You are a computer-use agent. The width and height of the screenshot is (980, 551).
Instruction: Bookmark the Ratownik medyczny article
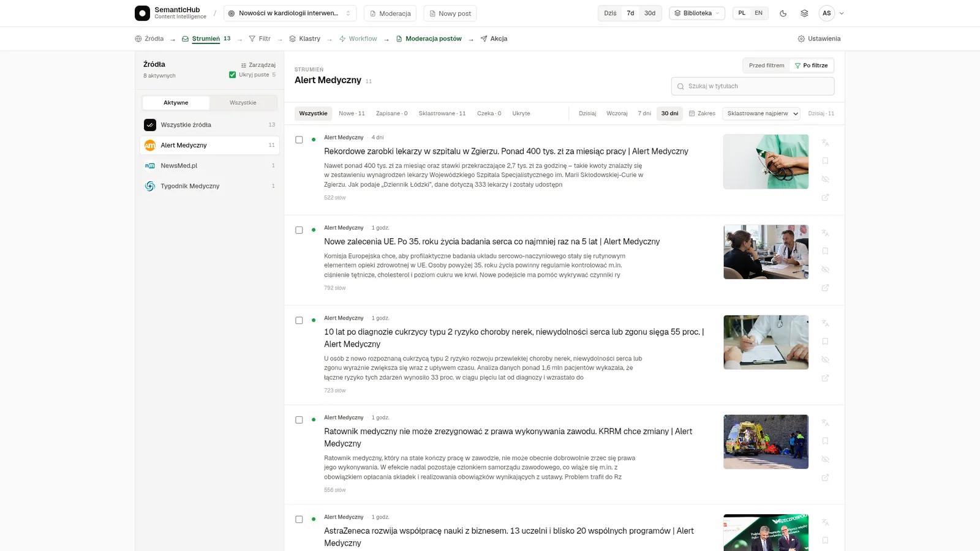[x=825, y=441]
